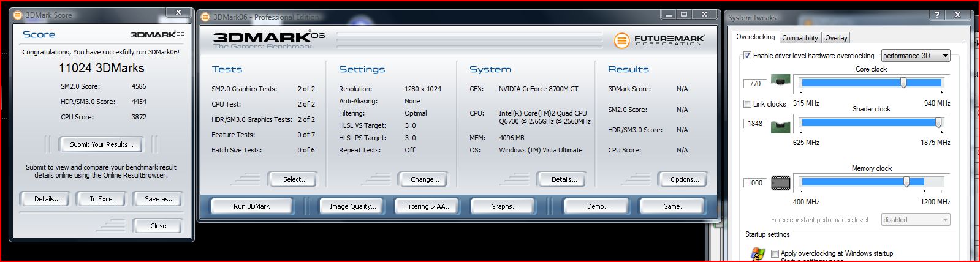
Task: Click the Memory clock slider handle
Action: pyautogui.click(x=906, y=182)
